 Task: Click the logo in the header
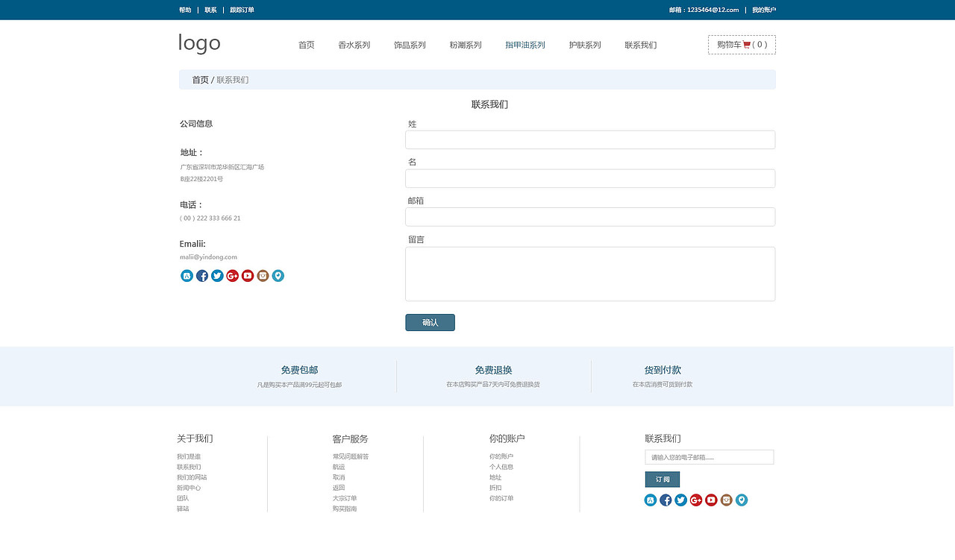pos(199,43)
